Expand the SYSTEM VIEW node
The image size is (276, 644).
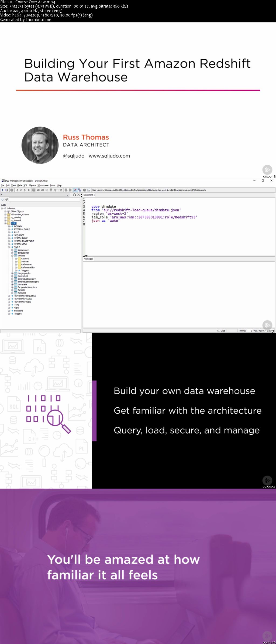click(9, 244)
